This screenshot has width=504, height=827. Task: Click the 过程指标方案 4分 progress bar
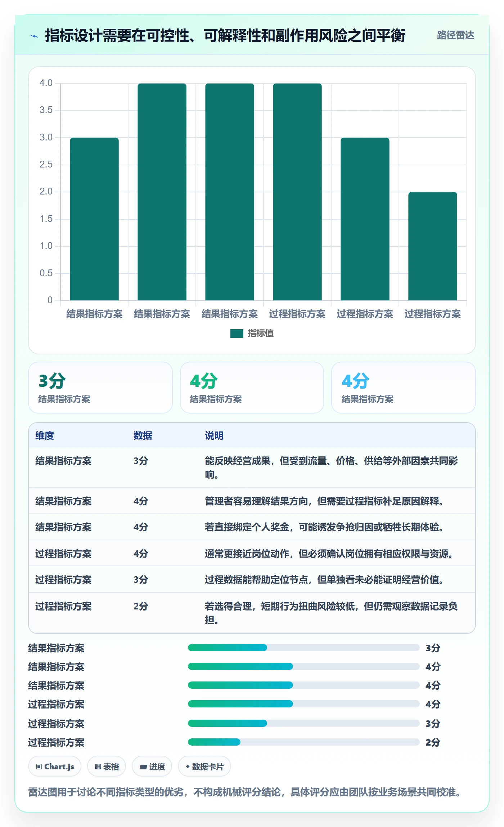click(304, 704)
